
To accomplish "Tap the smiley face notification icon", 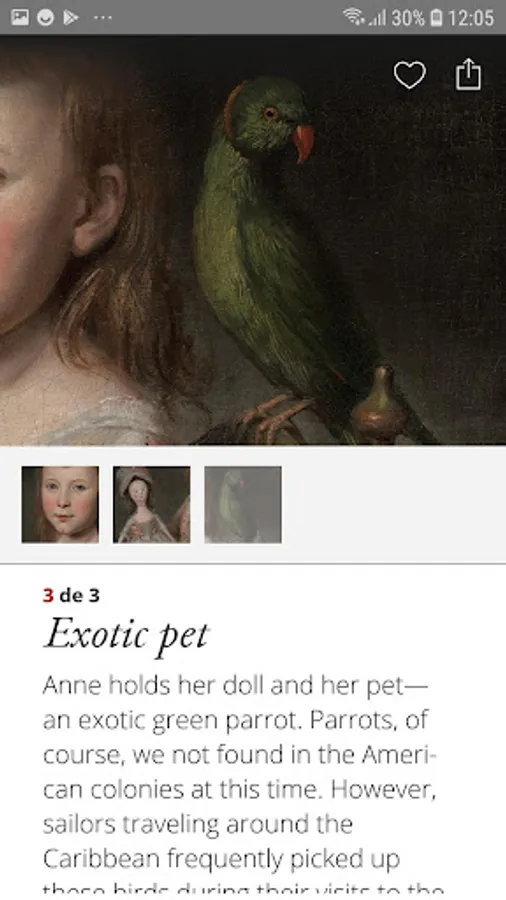I will click(45, 18).
